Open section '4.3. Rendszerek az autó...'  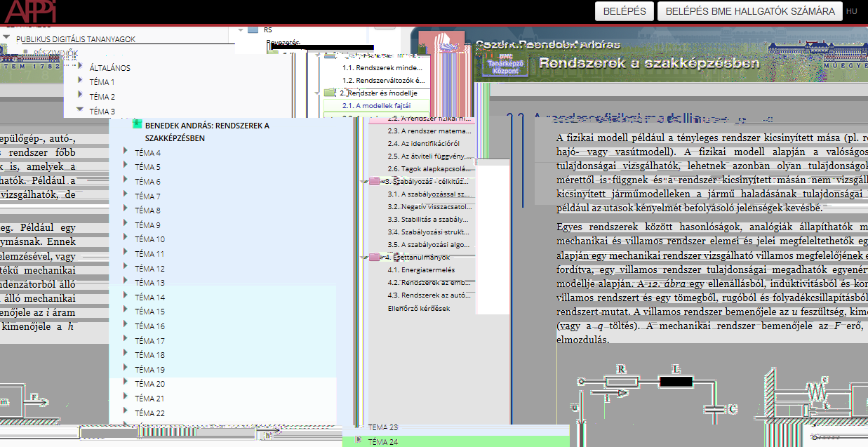[429, 295]
